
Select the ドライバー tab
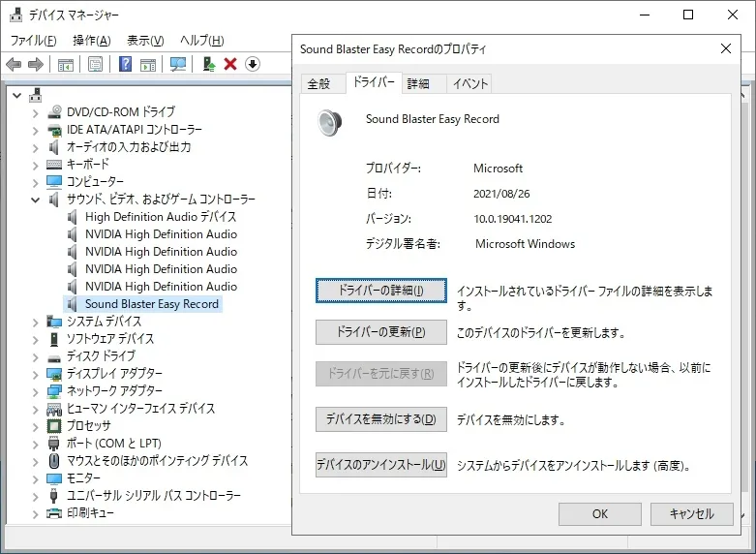coord(374,82)
